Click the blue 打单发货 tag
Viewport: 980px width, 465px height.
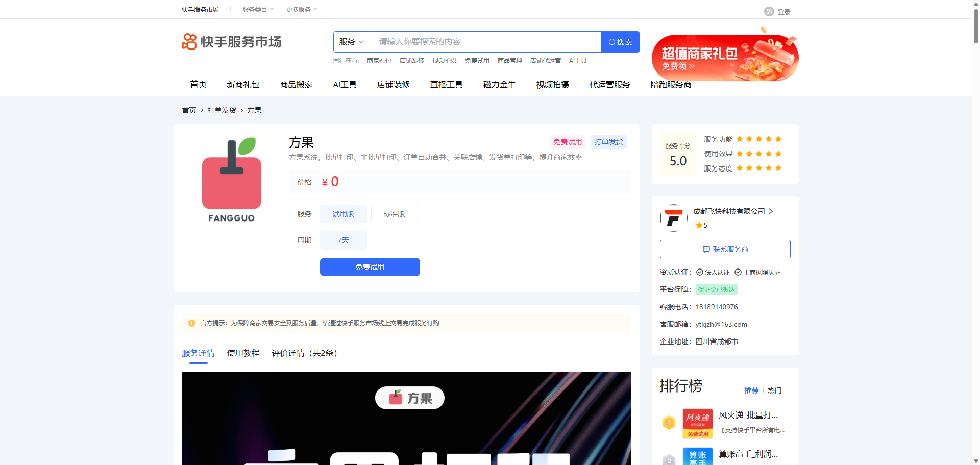609,142
